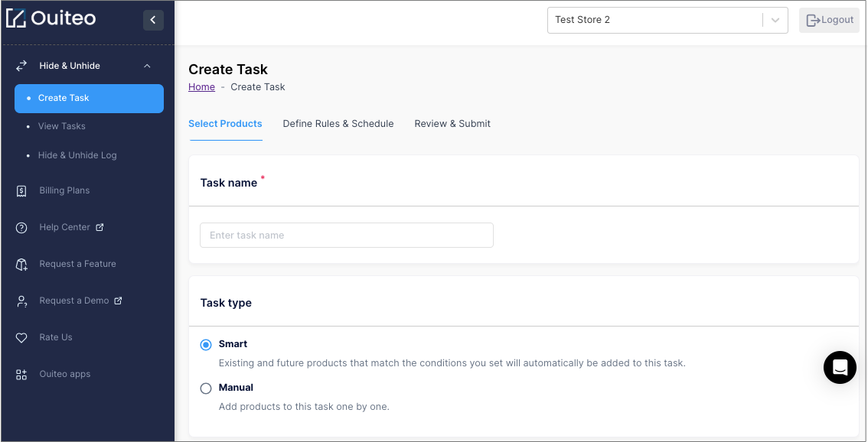Image resolution: width=868 pixels, height=442 pixels.
Task: Open Ouiteo apps
Action: point(65,374)
